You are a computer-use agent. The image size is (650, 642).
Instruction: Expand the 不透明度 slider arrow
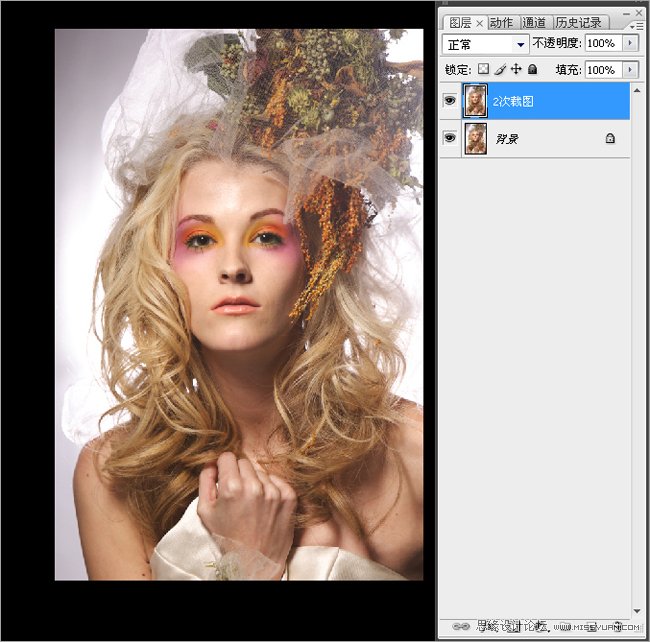point(630,44)
